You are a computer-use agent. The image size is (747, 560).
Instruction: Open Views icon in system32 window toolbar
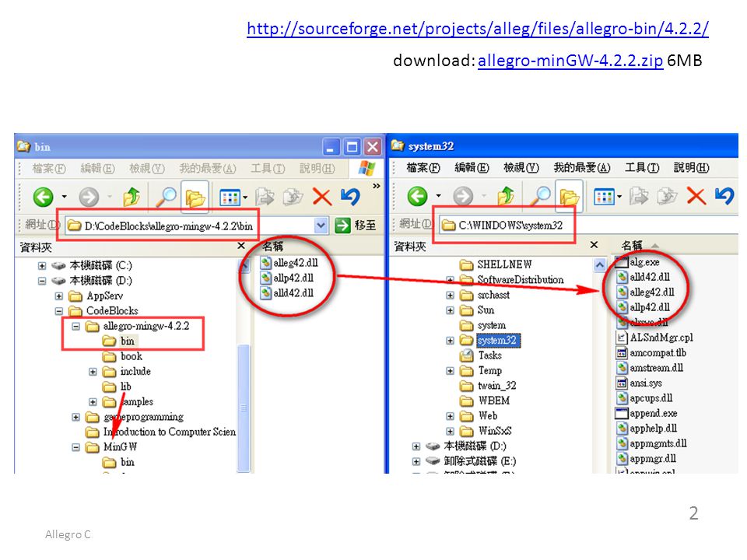pos(605,196)
